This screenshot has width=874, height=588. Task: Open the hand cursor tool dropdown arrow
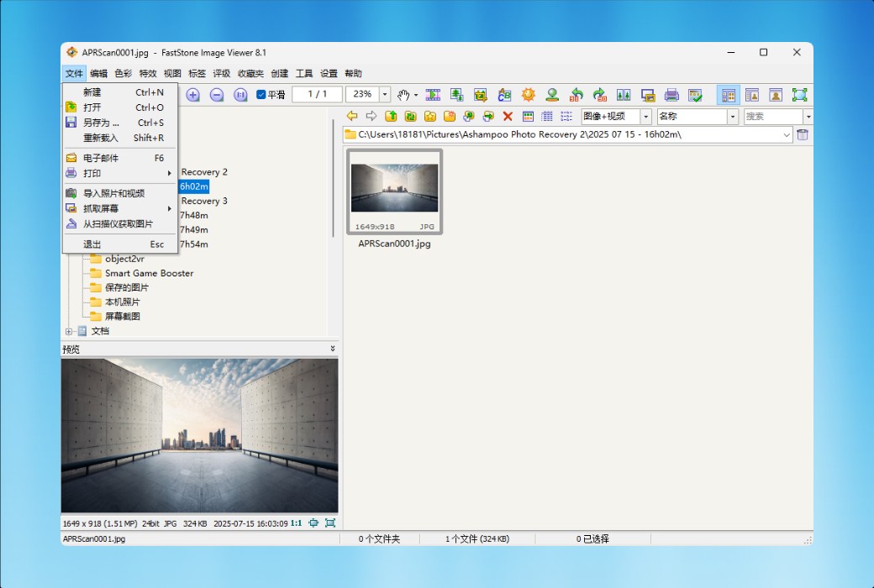416,95
